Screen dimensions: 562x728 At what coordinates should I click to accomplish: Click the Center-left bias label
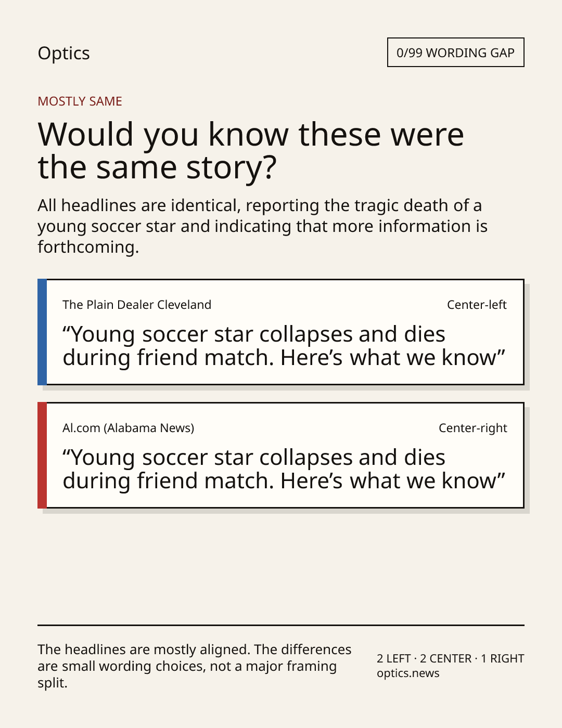click(477, 305)
